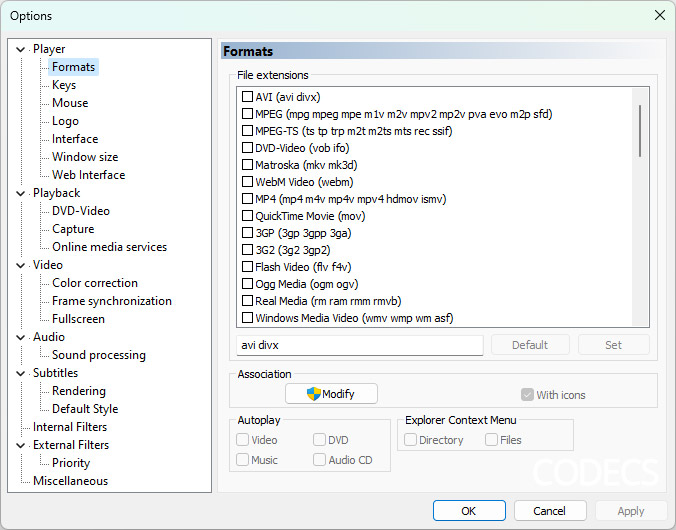The height and width of the screenshot is (530, 676).
Task: Toggle Windows Media Video extension checkbox
Action: tap(247, 318)
